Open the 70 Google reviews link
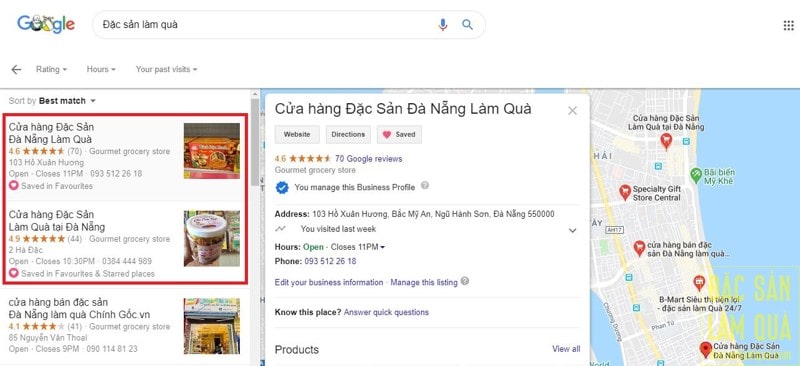Viewport: 800px width, 366px height. [x=368, y=159]
